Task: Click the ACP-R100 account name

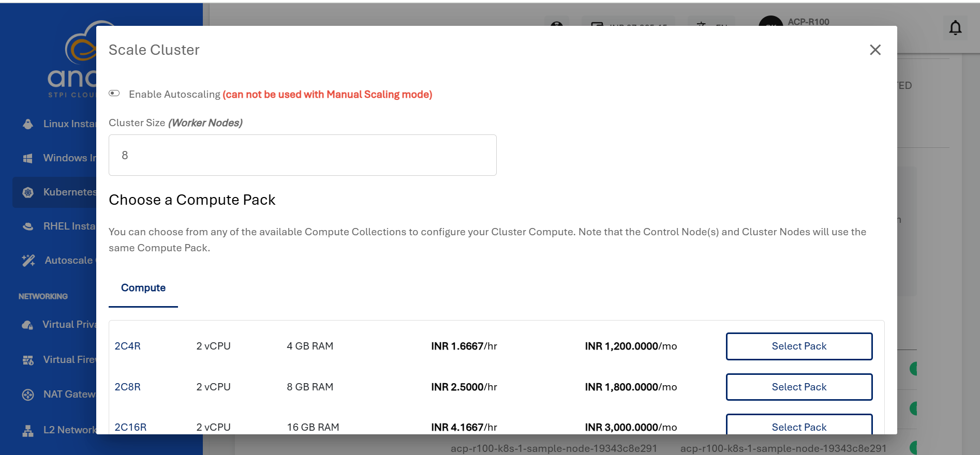Action: 808,22
